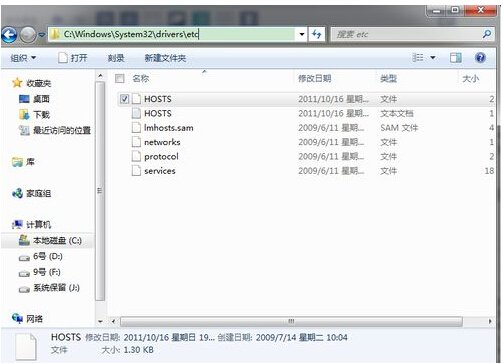The height and width of the screenshot is (364, 504).
Task: Click the greyed Forward arrow button
Action: click(x=28, y=34)
